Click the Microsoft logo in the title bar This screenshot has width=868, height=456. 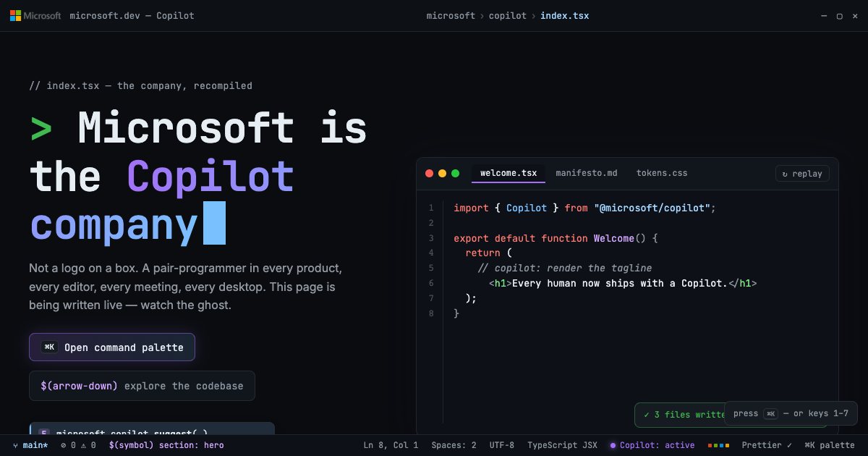35,16
